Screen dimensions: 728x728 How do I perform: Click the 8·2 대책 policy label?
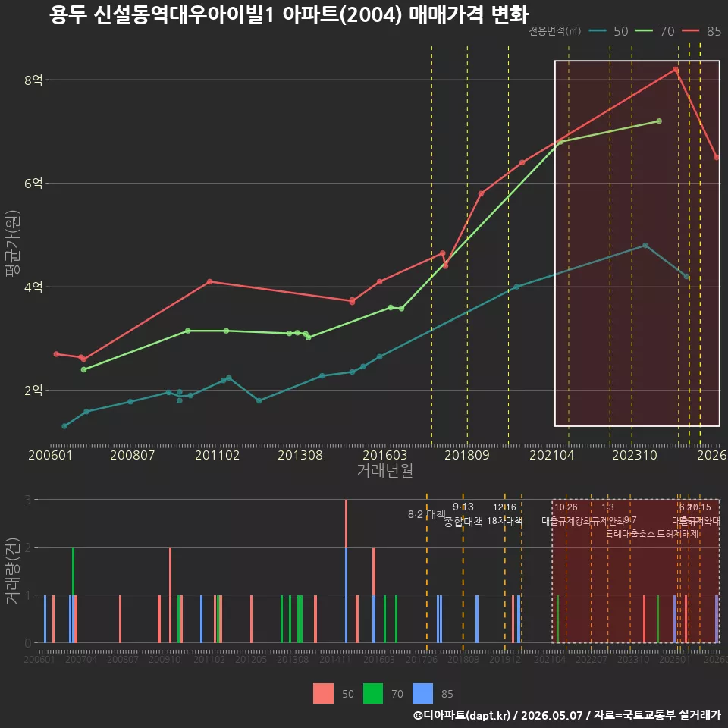pyautogui.click(x=427, y=514)
